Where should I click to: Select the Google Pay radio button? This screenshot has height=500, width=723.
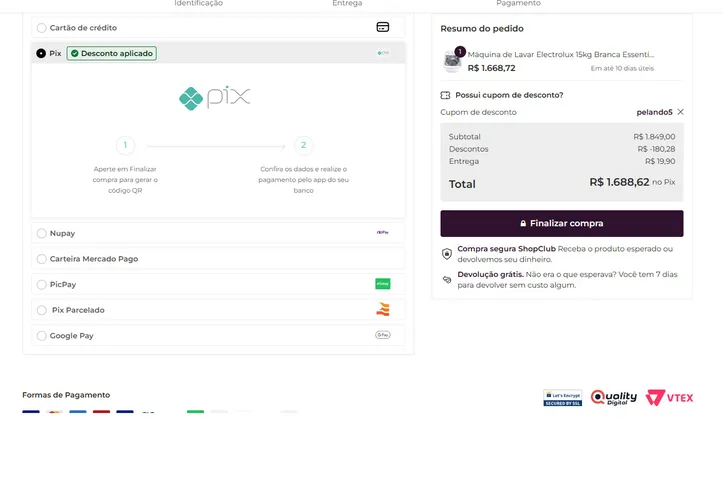tap(41, 336)
